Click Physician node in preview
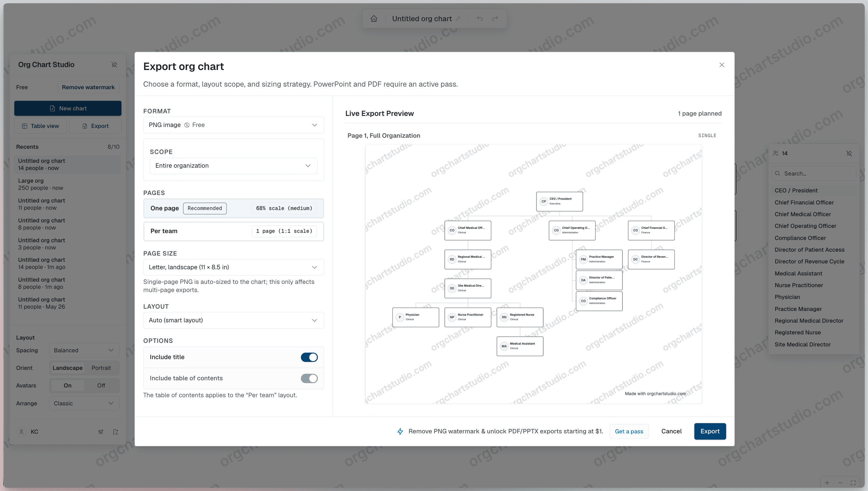 (416, 317)
